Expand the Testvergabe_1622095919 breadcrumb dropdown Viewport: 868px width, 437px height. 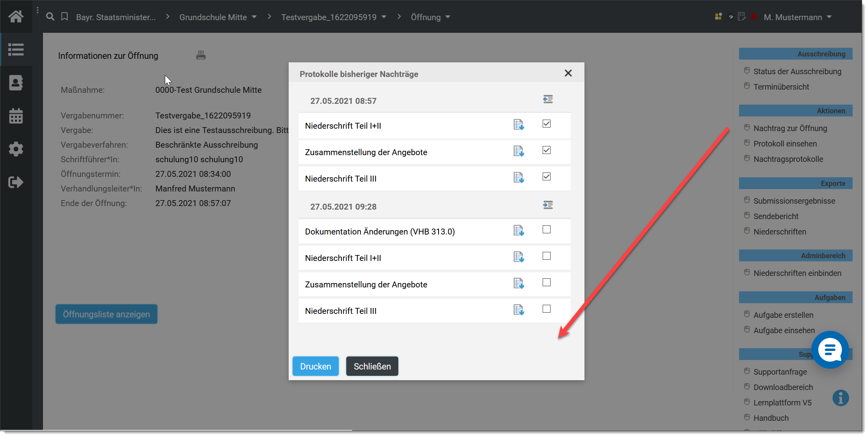pyautogui.click(x=384, y=17)
